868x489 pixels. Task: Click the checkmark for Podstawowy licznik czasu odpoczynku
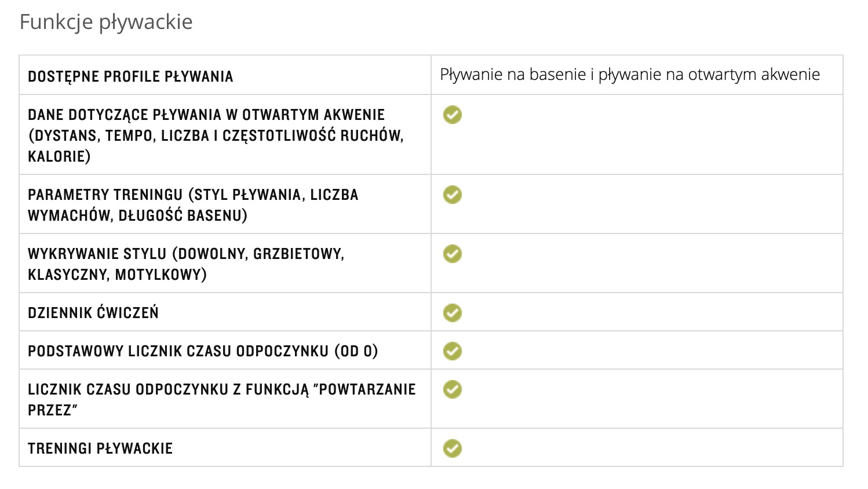(453, 351)
